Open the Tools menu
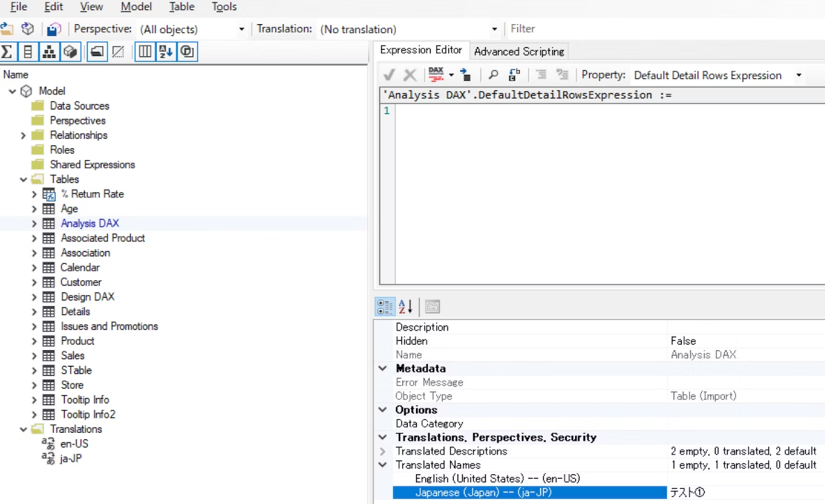The image size is (825, 504). [225, 7]
